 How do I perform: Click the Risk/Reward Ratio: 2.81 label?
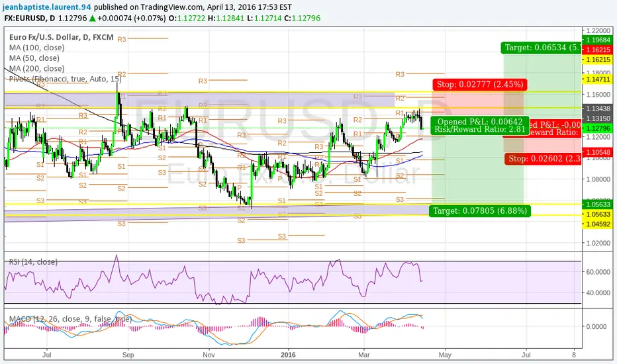point(480,130)
